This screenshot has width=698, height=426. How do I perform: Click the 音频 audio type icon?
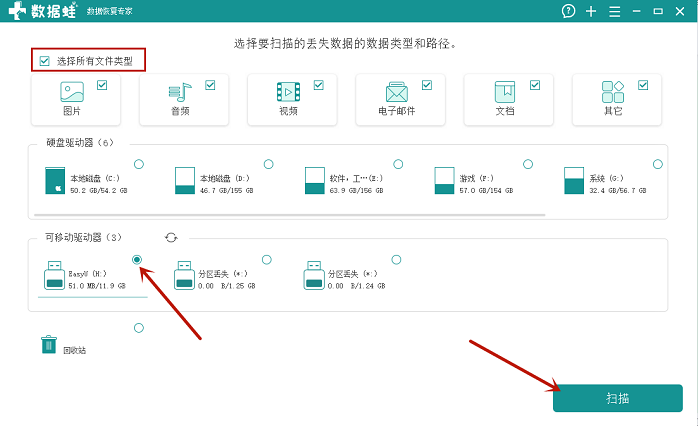180,92
